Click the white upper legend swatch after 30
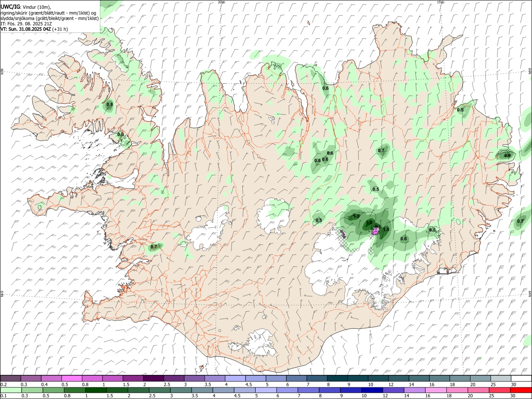 point(521,378)
